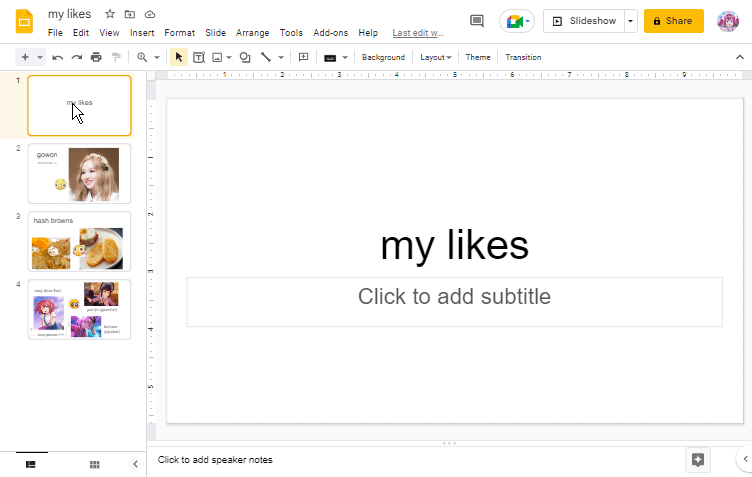This screenshot has width=752, height=477.
Task: Click the Share button
Action: [673, 21]
